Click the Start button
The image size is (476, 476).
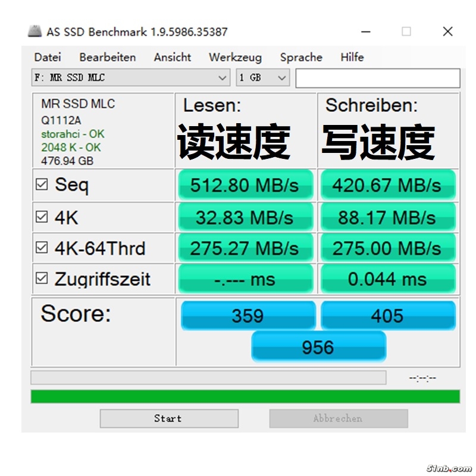click(169, 418)
